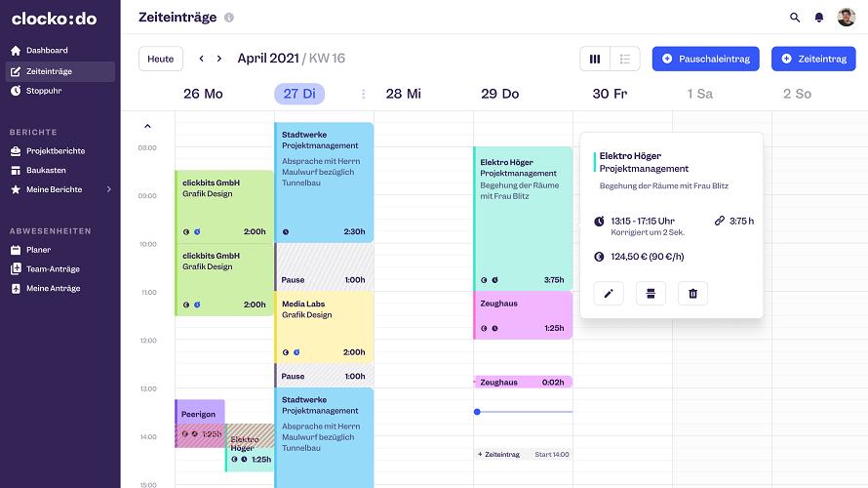Screen dimensions: 868x488
Task: Click the blue timer icon in first clickbits entry
Action: pyautogui.click(x=197, y=232)
